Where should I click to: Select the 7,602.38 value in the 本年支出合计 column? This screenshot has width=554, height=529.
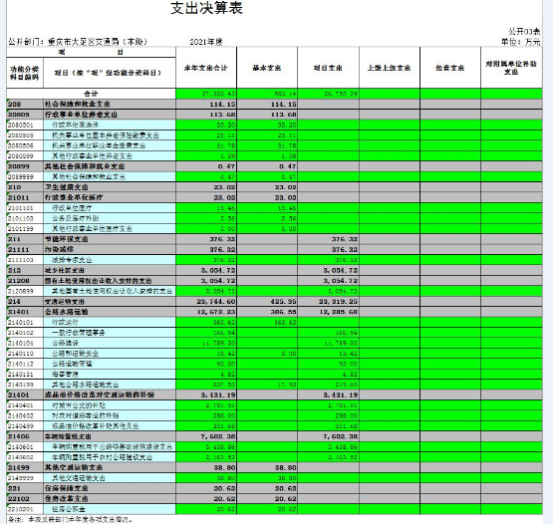click(218, 436)
